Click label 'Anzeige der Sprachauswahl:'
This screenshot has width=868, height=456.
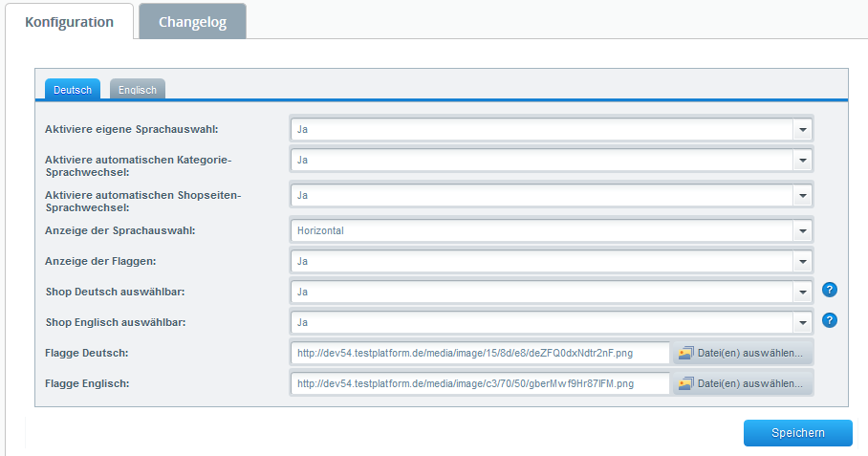[120, 230]
